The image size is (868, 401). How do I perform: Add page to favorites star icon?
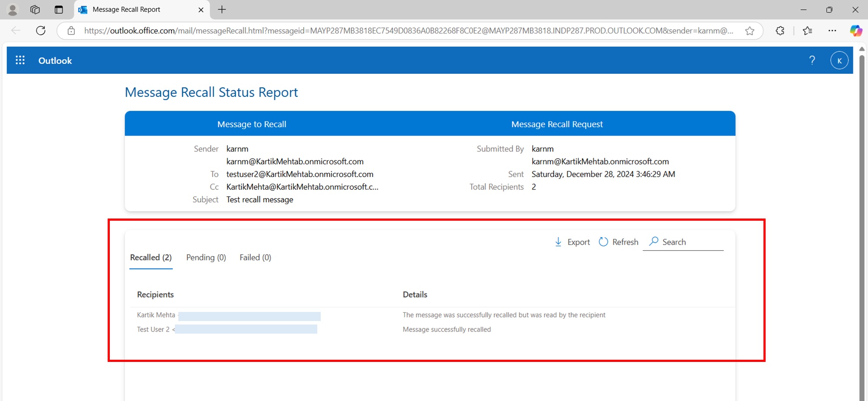click(750, 31)
